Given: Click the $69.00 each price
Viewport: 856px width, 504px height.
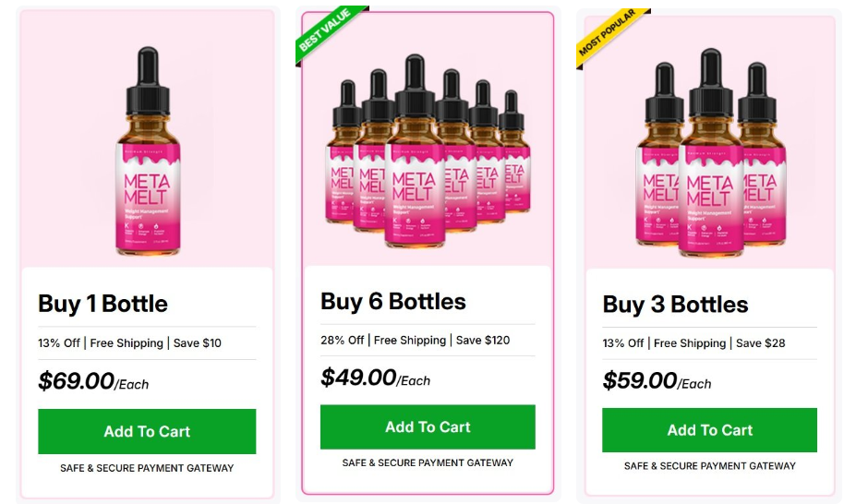Looking at the screenshot, I should click(93, 381).
